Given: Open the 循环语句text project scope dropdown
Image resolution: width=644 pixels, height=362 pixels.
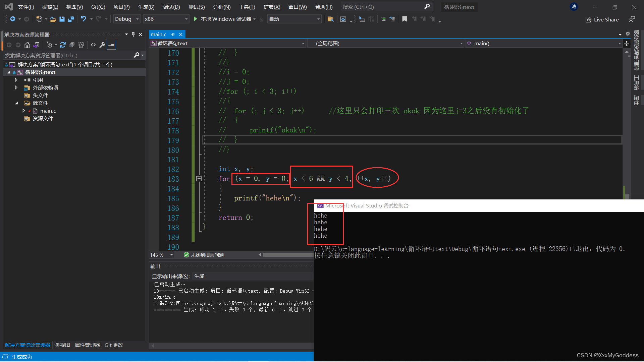Looking at the screenshot, I should (x=228, y=43).
